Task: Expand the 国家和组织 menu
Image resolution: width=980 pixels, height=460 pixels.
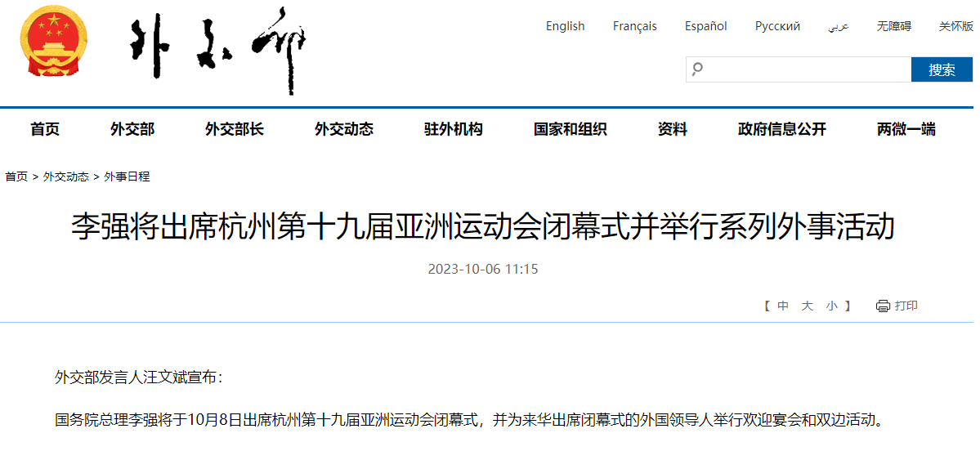Action: click(x=570, y=129)
